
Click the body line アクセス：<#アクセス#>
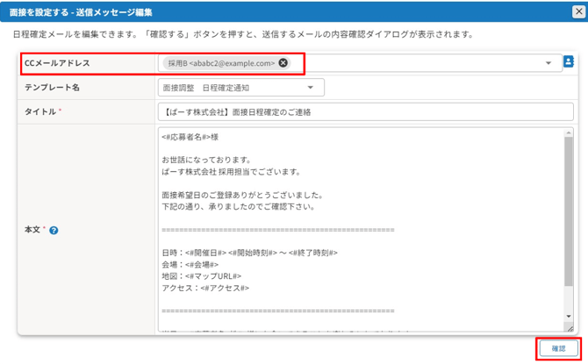click(x=205, y=288)
